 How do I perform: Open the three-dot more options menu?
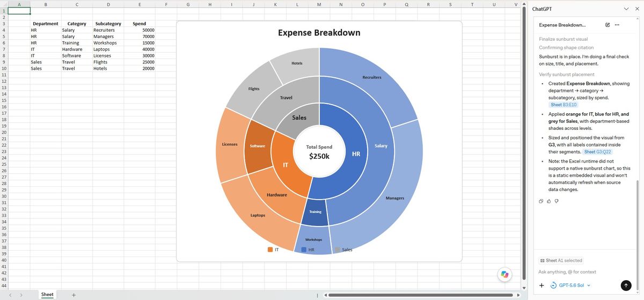[x=617, y=25]
